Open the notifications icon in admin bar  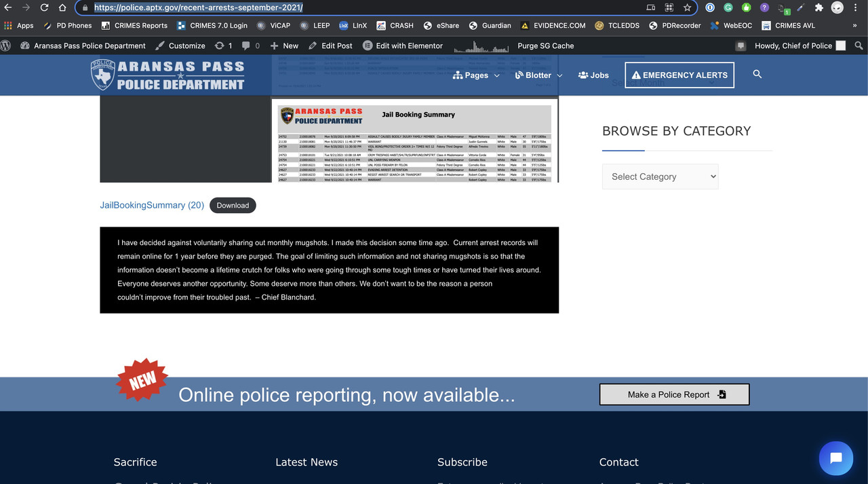click(741, 45)
